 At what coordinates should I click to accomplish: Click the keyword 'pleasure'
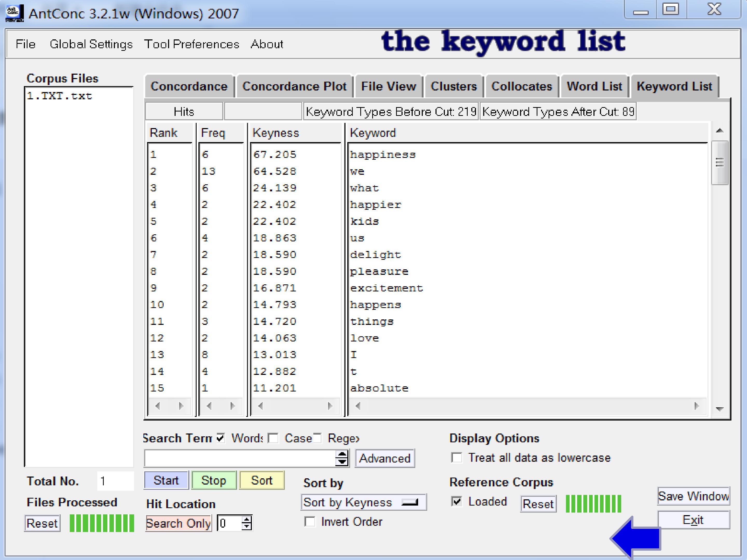(x=379, y=271)
